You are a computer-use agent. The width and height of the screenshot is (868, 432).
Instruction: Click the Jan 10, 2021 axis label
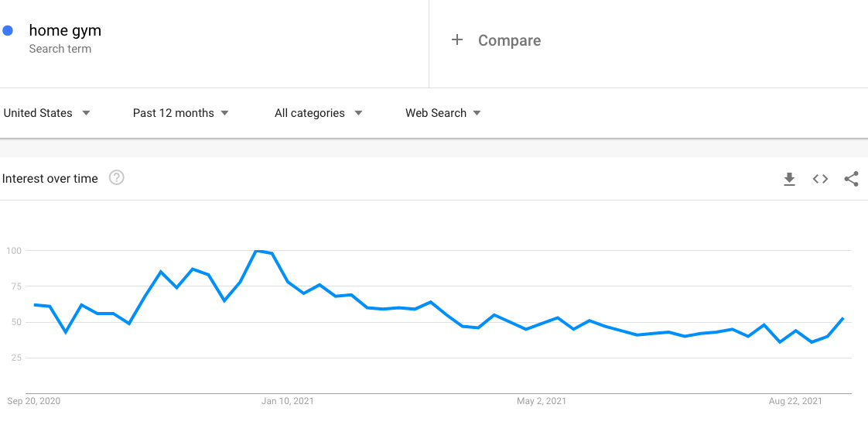point(287,401)
